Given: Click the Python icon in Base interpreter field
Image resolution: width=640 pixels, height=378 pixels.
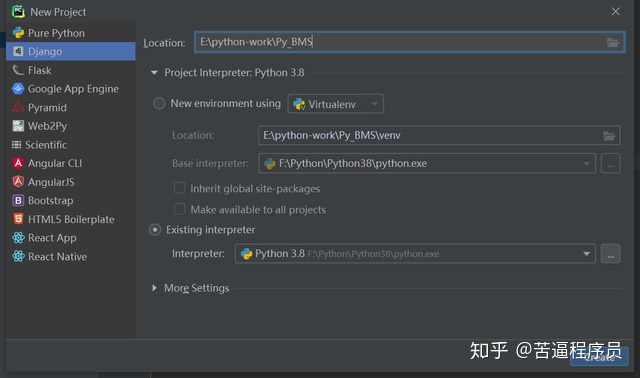Looking at the screenshot, I should (270, 163).
